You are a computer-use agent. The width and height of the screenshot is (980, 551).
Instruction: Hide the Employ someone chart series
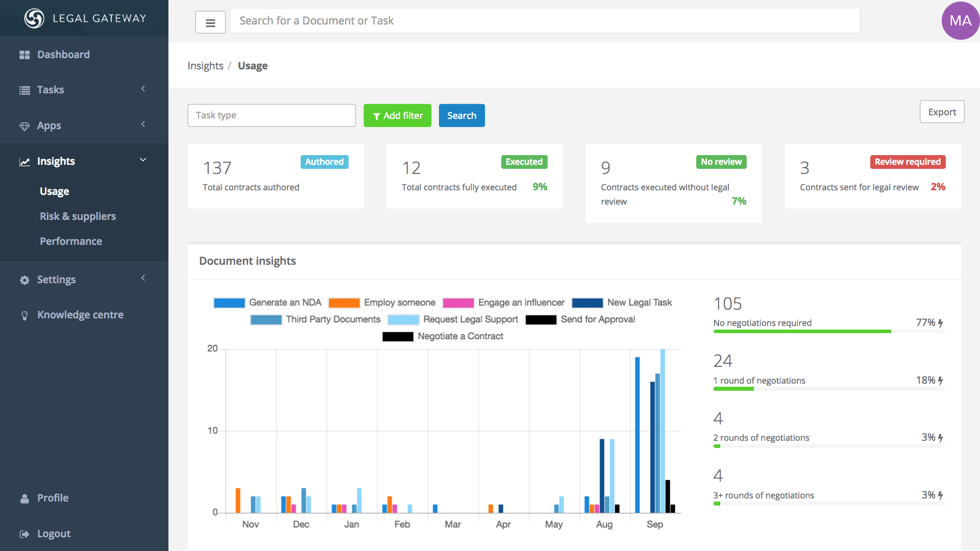tap(399, 303)
